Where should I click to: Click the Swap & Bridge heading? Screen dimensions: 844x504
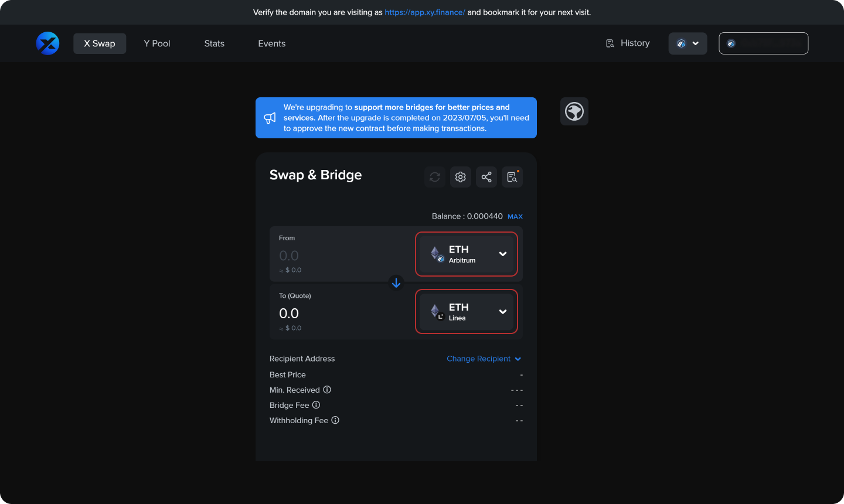(315, 175)
